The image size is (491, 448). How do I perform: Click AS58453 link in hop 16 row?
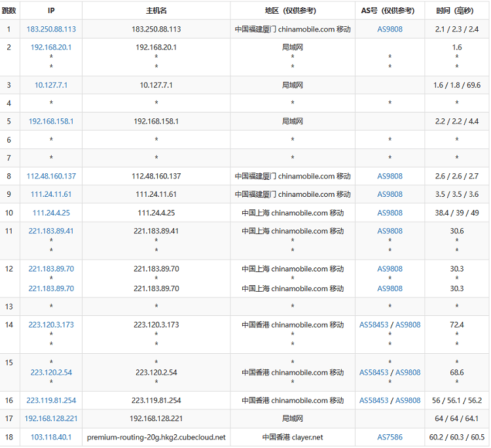click(x=374, y=400)
